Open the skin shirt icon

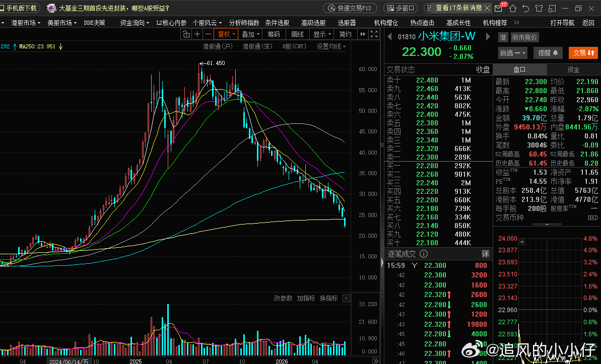point(539,9)
